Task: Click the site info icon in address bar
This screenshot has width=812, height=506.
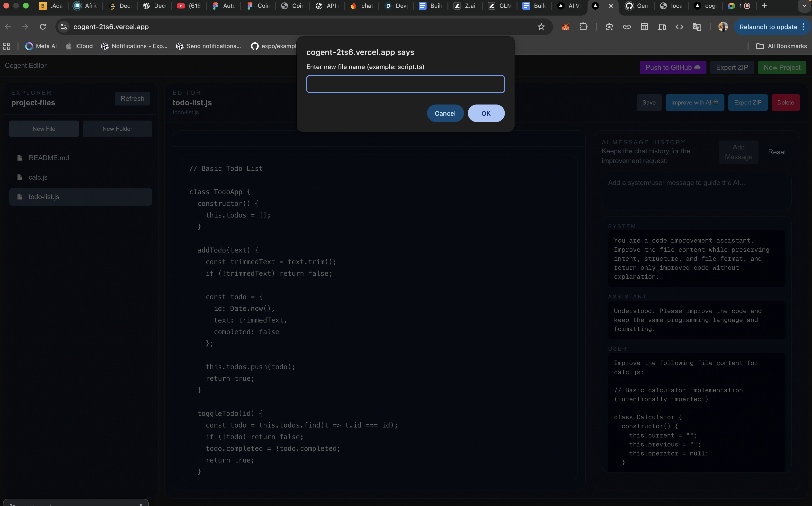Action: point(64,27)
